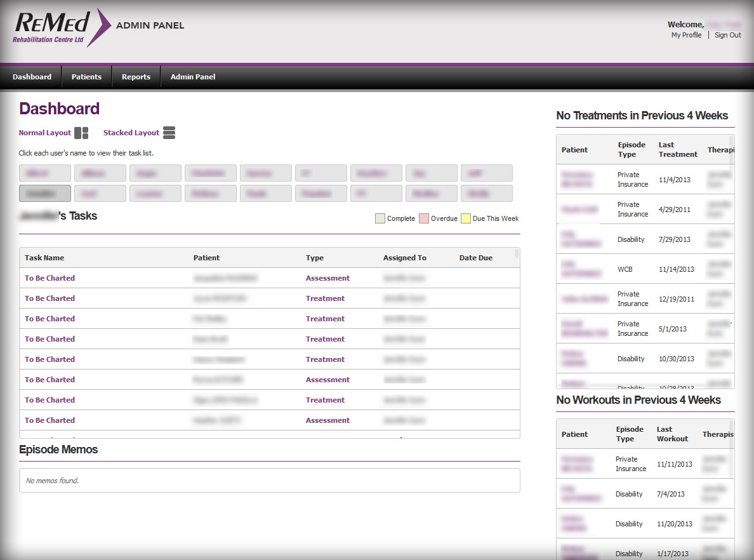Select the 11/20/2013 last workout date
The height and width of the screenshot is (560, 754).
pyautogui.click(x=674, y=523)
